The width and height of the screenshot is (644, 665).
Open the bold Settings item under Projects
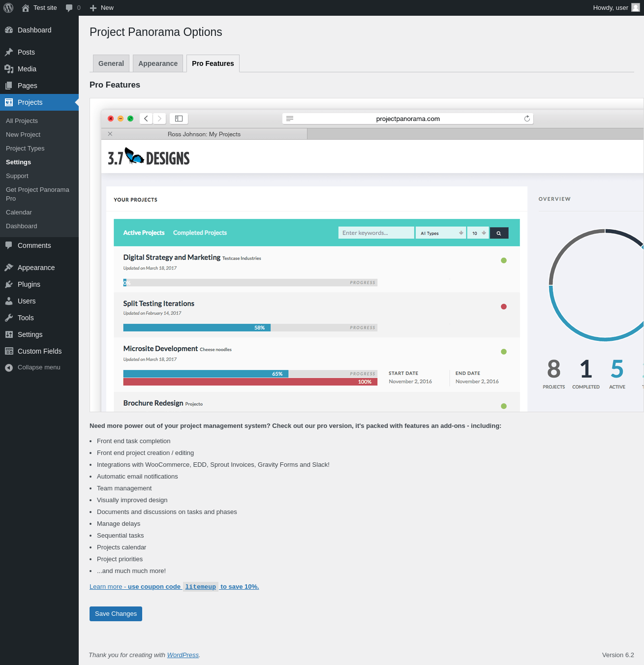click(x=18, y=162)
